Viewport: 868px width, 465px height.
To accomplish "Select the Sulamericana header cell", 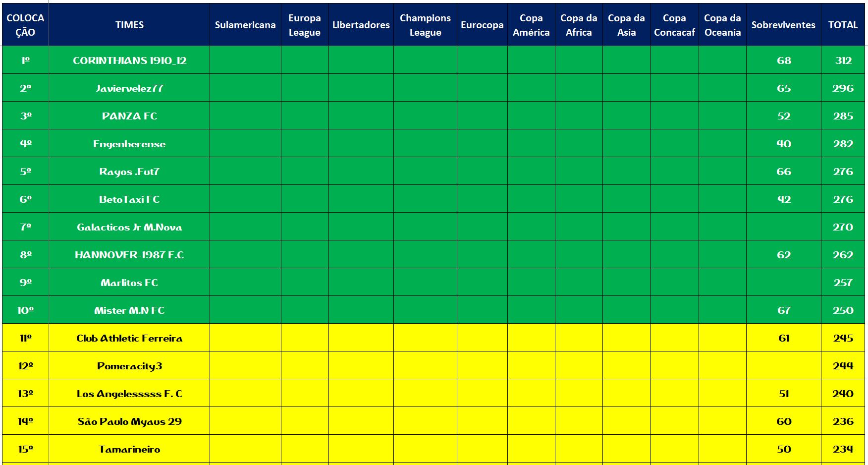I will (x=245, y=25).
